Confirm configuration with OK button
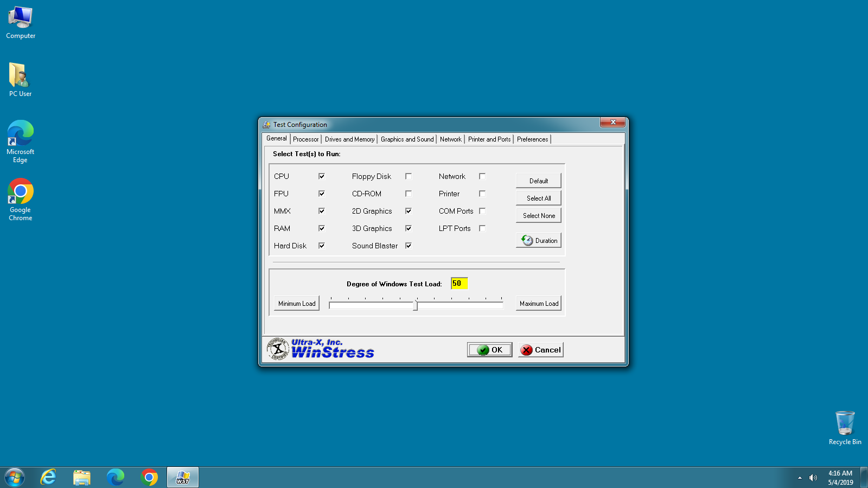This screenshot has width=868, height=488. click(490, 350)
